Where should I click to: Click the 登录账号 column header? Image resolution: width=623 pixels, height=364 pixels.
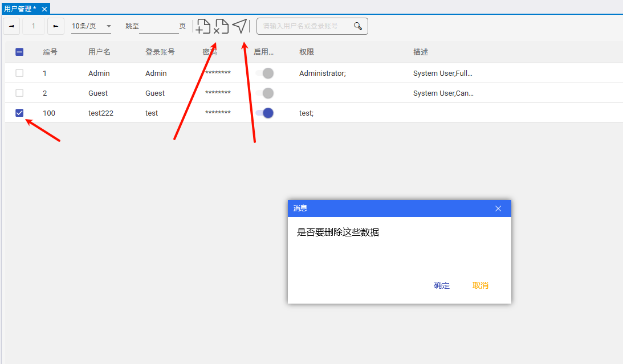tap(160, 52)
